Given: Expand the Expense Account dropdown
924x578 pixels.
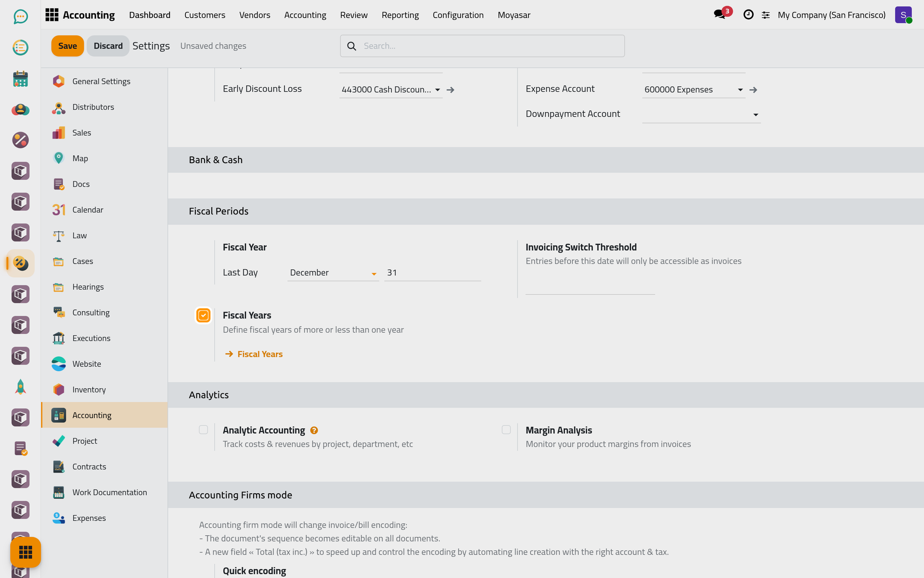Looking at the screenshot, I should point(740,90).
